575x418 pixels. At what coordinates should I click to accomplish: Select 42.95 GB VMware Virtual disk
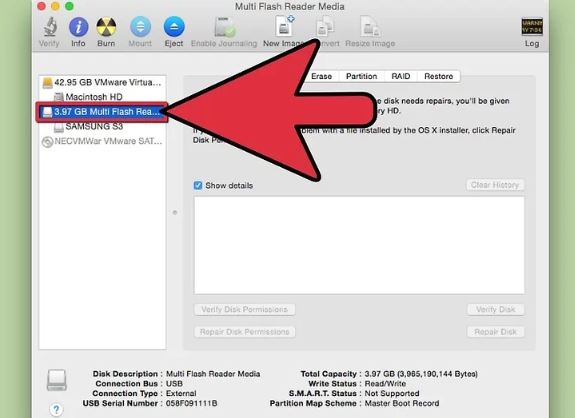tap(102, 82)
